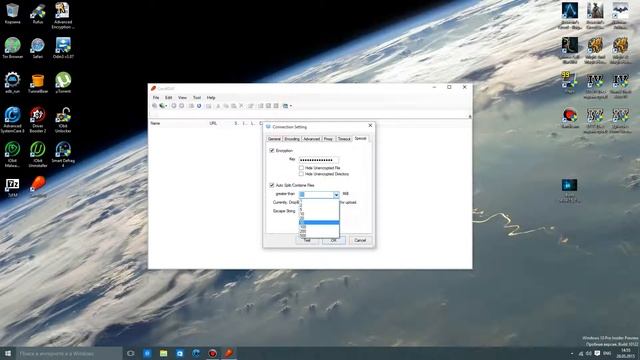Launch the Odin3 v3.07 shortcut

click(x=63, y=48)
